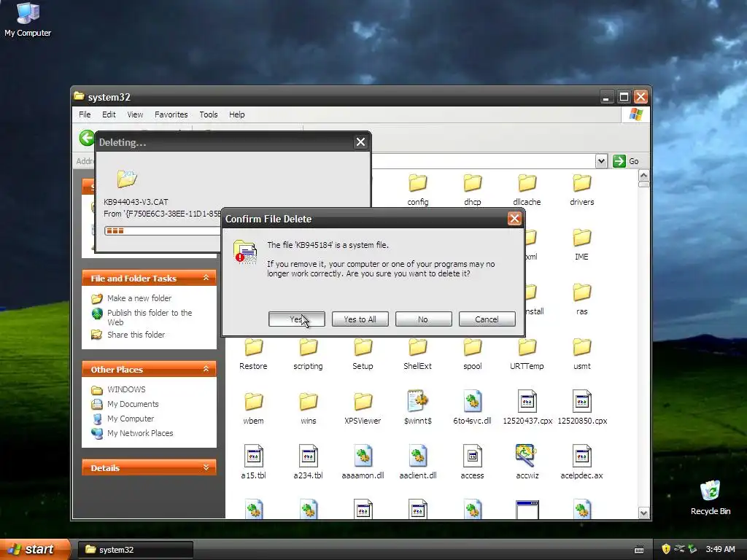Go to My Network Places link
This screenshot has width=747, height=560.
pyautogui.click(x=140, y=433)
